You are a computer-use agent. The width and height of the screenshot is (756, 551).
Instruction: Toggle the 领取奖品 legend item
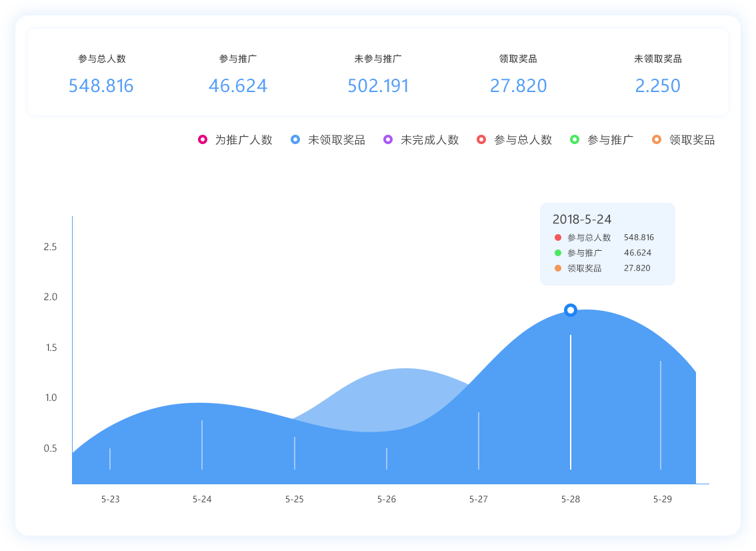(683, 140)
